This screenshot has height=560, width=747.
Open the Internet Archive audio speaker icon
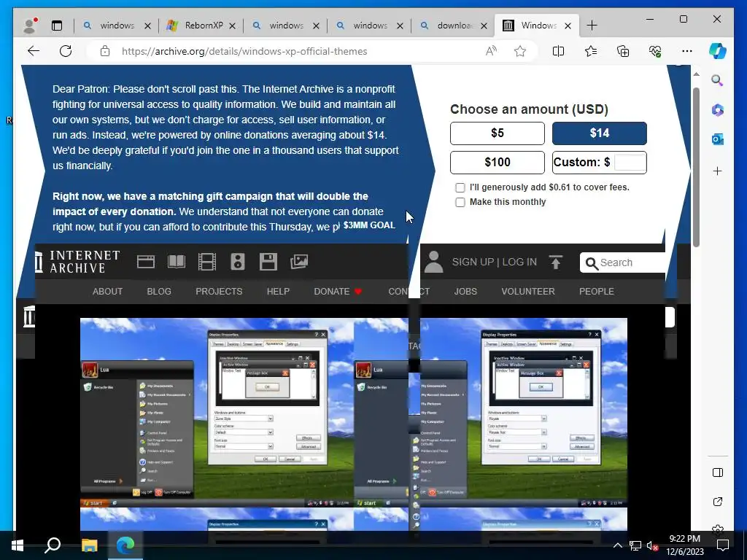(237, 262)
